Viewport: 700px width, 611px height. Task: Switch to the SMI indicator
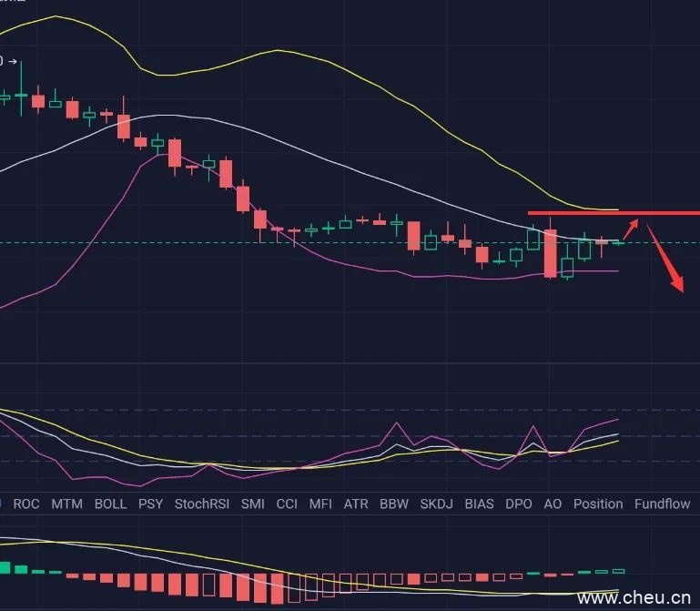pos(253,504)
